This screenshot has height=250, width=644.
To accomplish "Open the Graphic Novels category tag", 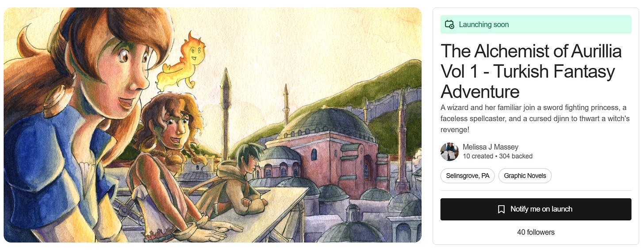I will pyautogui.click(x=525, y=176).
